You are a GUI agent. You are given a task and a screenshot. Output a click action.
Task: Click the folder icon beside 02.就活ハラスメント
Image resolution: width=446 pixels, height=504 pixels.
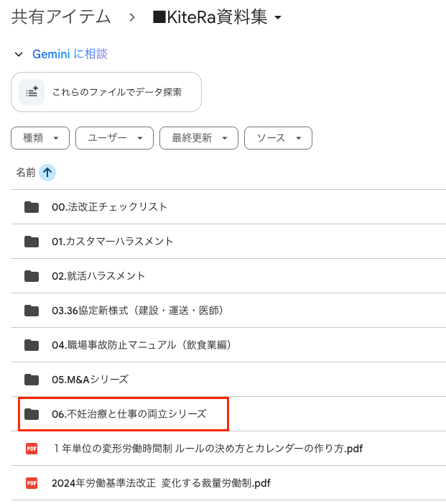tap(31, 276)
